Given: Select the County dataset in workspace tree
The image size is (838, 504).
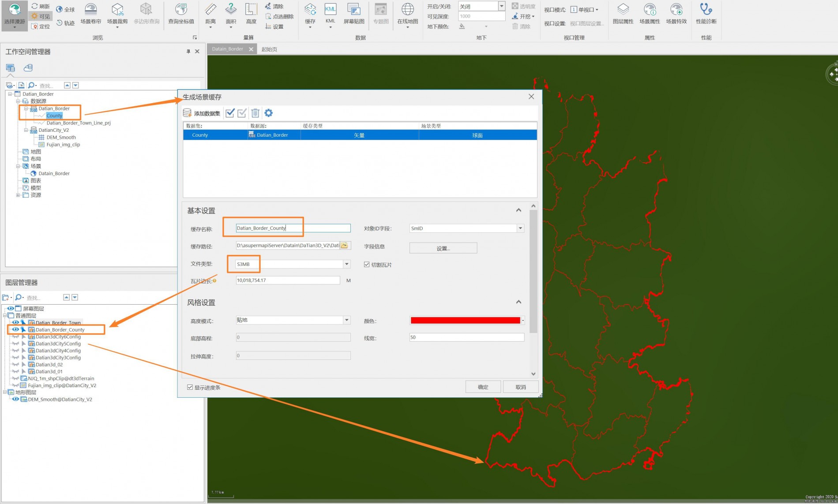Looking at the screenshot, I should pyautogui.click(x=54, y=116).
